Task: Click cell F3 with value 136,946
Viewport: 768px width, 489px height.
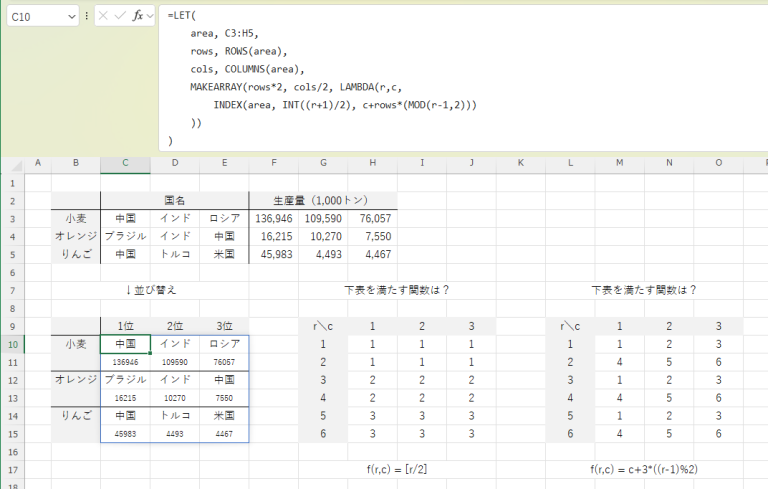Action: coord(274,219)
